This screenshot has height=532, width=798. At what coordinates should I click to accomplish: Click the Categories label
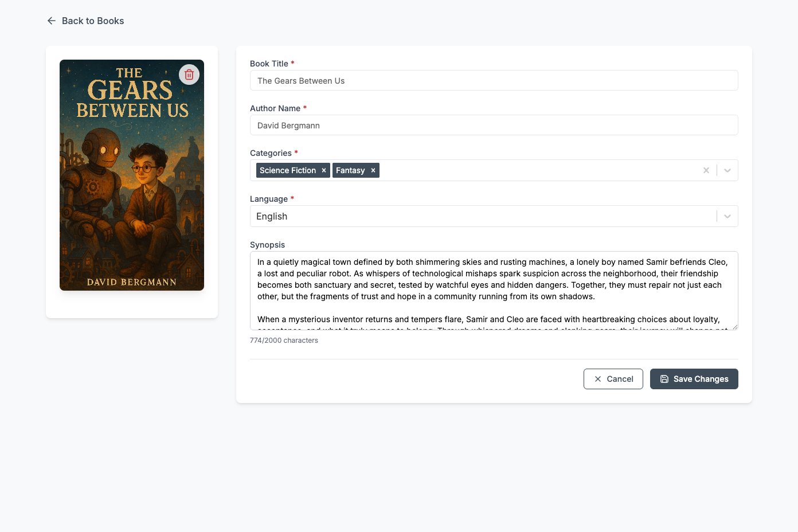pos(271,153)
